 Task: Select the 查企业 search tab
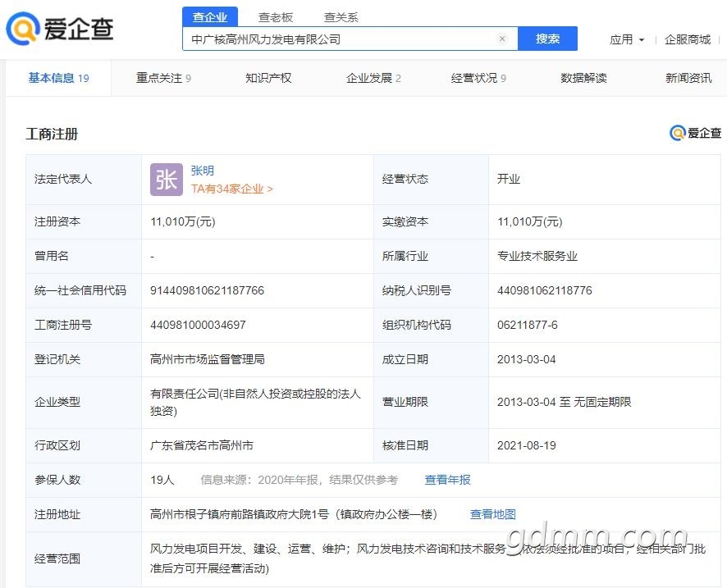(x=209, y=17)
